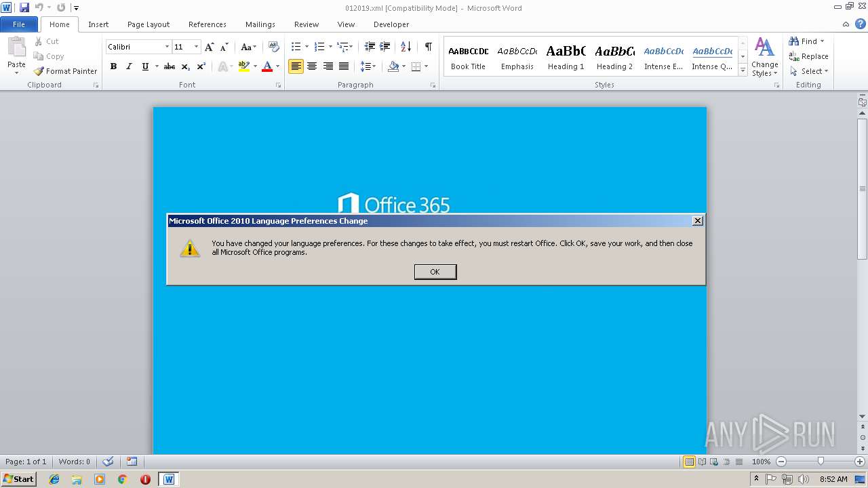Screen dimensions: 868x488
Task: Click the Shading paint bucket
Action: tap(393, 66)
